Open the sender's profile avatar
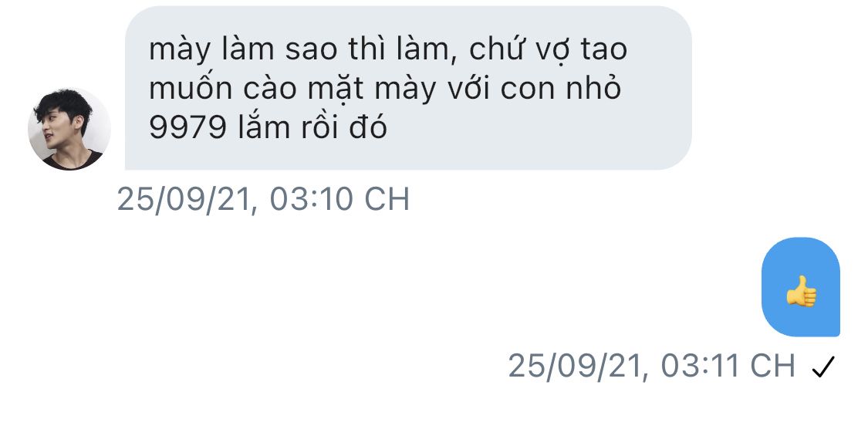 (x=69, y=129)
